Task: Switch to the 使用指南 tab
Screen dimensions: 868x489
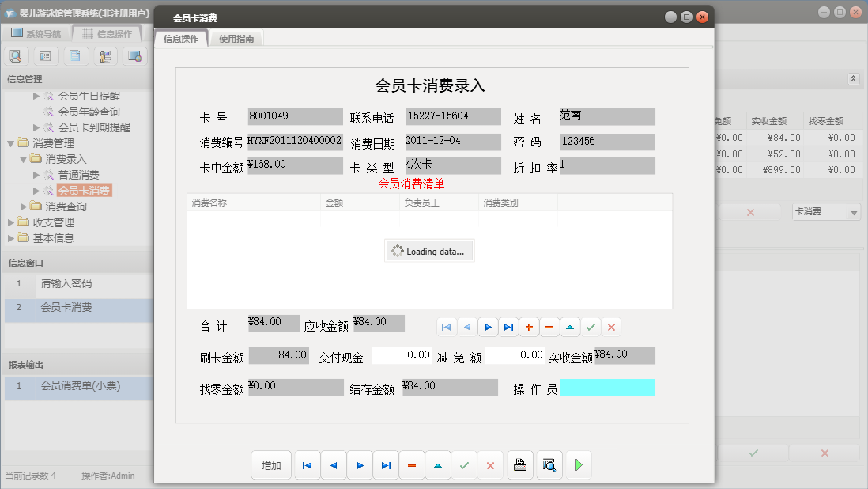Action: [236, 36]
